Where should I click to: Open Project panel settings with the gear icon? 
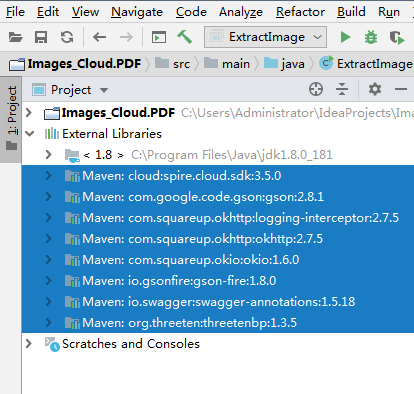(375, 89)
